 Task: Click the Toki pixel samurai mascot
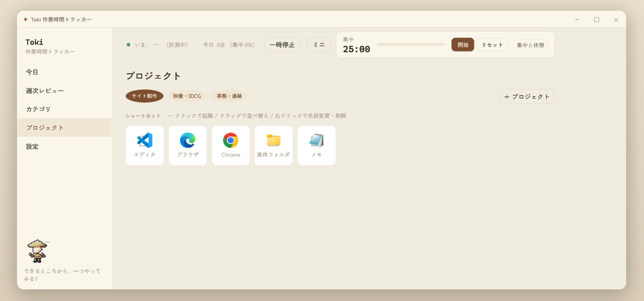click(38, 251)
